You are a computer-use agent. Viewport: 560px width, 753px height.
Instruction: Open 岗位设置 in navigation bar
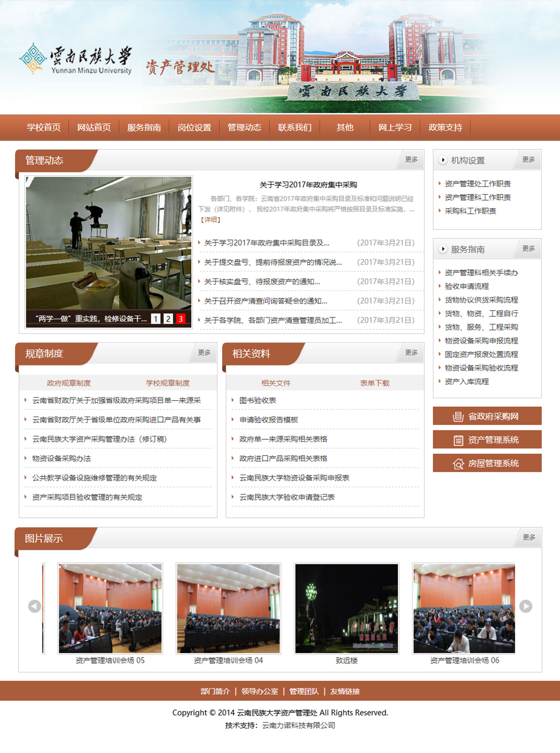pyautogui.click(x=194, y=127)
